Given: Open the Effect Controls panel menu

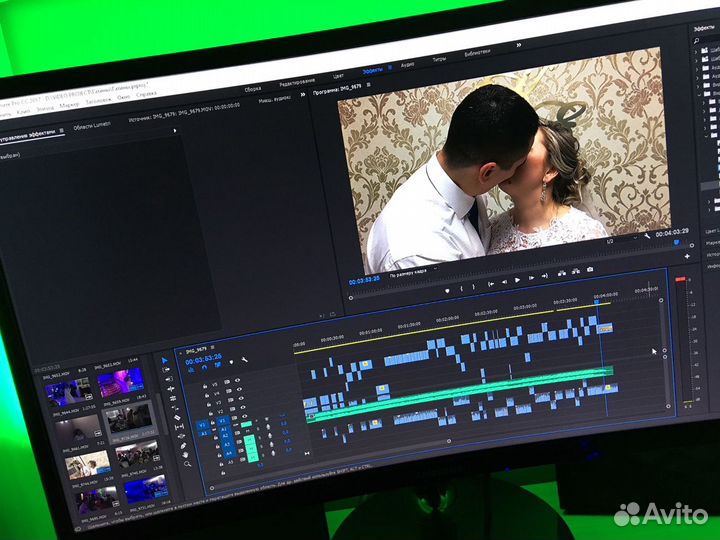Looking at the screenshot, I should (x=62, y=130).
